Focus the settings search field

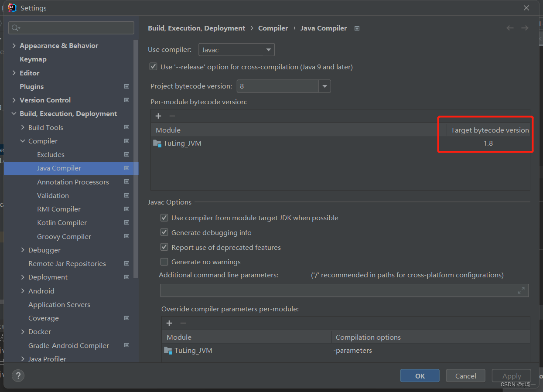click(71, 28)
